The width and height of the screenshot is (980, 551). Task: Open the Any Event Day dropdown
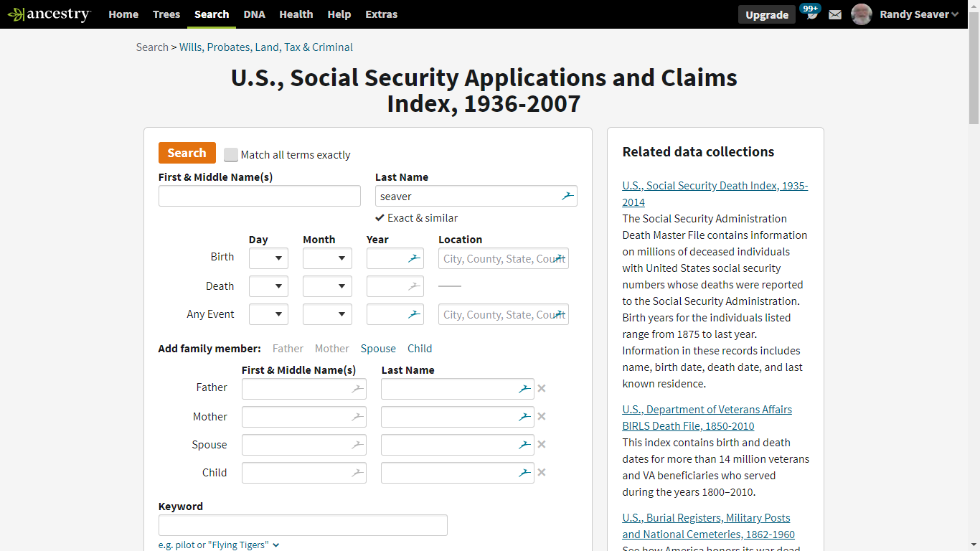(x=268, y=314)
